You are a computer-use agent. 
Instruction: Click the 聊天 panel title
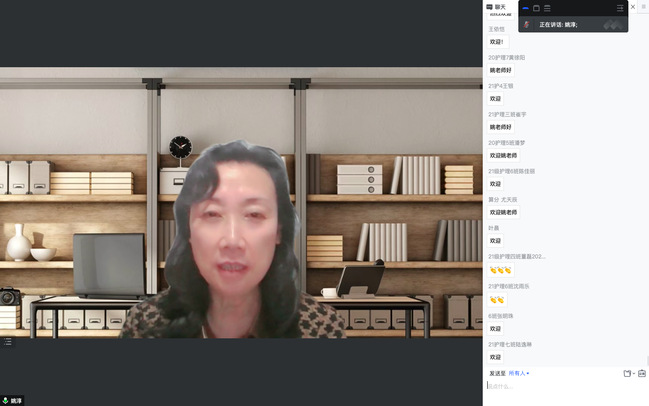point(500,7)
